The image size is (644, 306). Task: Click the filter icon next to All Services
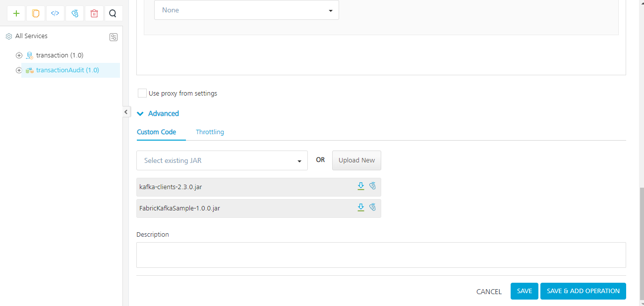click(114, 37)
